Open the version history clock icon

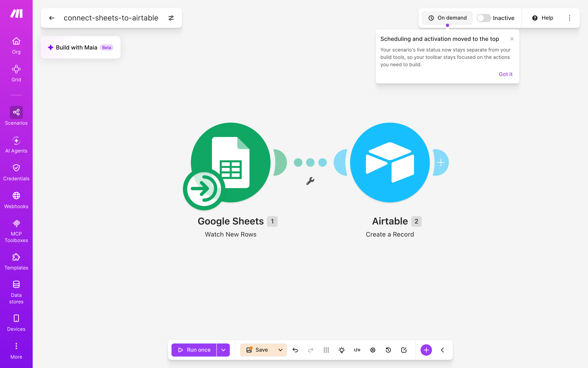[388, 350]
